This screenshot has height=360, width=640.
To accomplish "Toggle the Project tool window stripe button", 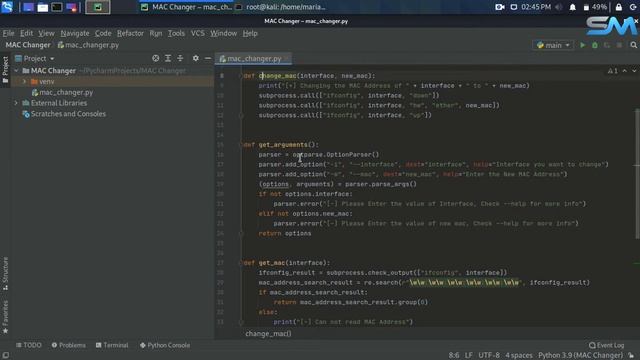I will (x=5, y=70).
